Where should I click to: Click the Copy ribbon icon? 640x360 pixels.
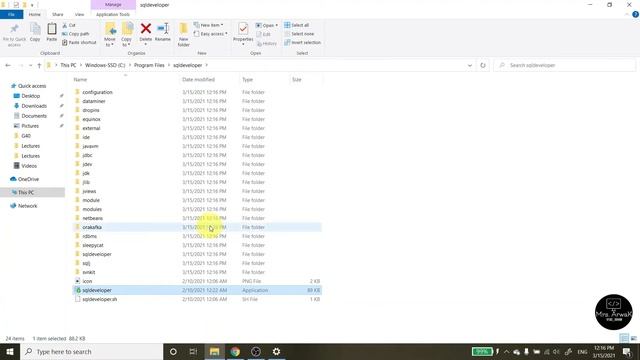(35, 33)
